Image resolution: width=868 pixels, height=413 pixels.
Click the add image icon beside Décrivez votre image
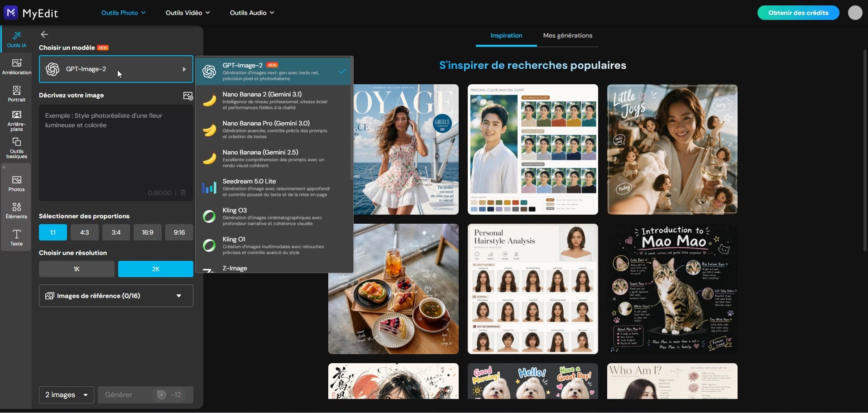pos(188,96)
